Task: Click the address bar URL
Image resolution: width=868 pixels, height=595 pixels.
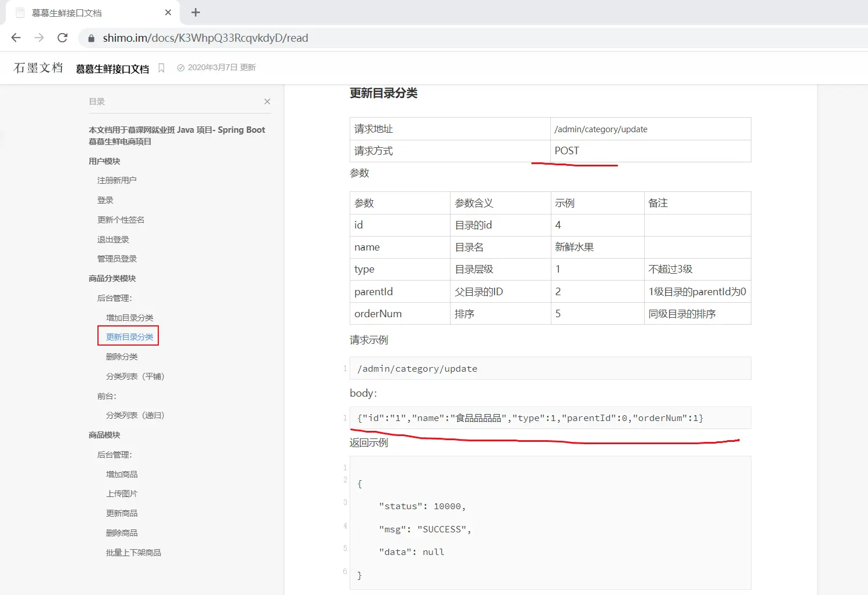Action: pos(205,38)
